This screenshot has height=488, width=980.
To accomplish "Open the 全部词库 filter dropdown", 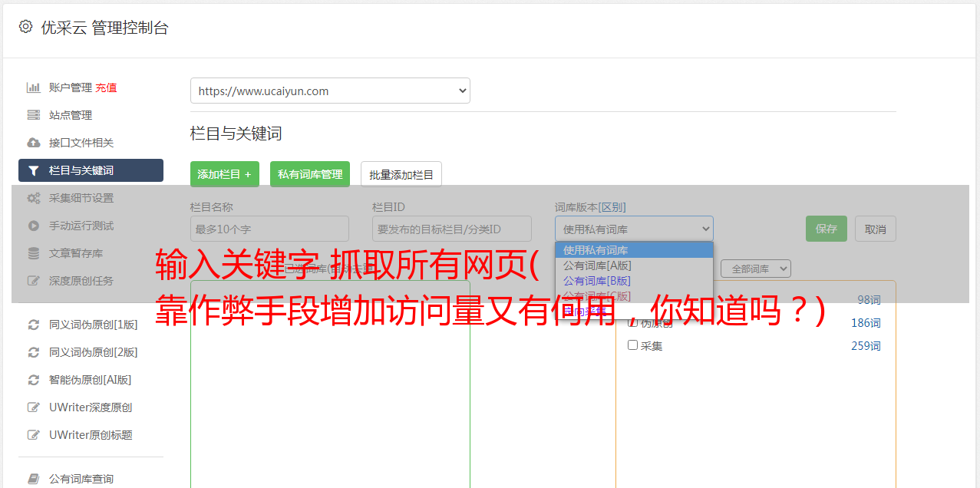I will pos(756,269).
